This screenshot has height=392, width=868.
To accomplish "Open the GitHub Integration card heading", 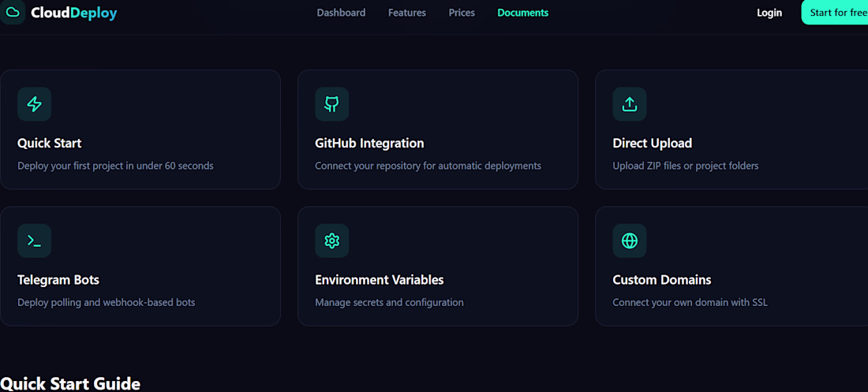I will point(369,144).
